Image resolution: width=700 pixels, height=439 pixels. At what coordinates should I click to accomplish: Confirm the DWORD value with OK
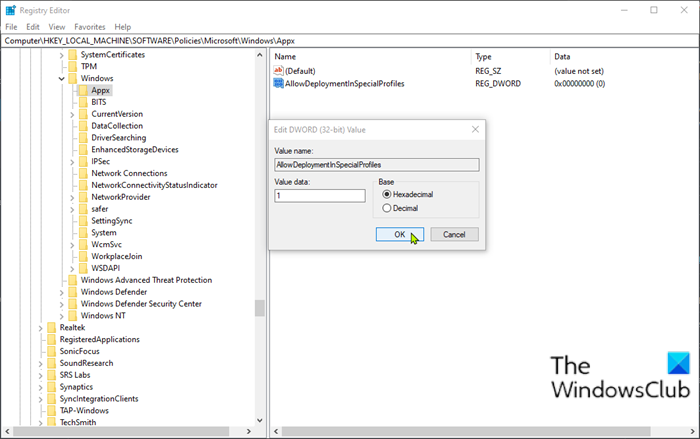[400, 234]
